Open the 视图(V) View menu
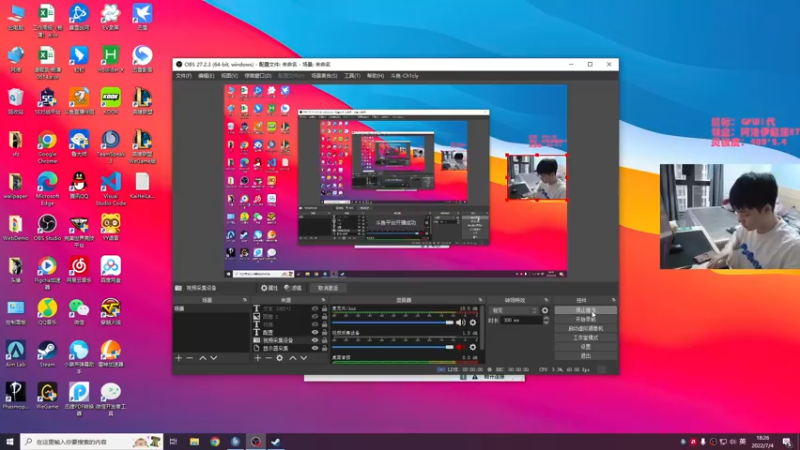This screenshot has height=450, width=800. tap(230, 76)
